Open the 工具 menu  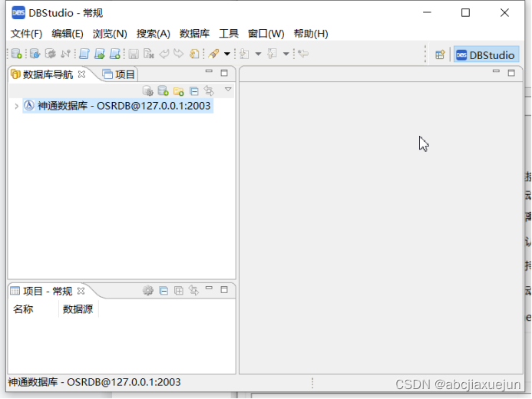229,34
